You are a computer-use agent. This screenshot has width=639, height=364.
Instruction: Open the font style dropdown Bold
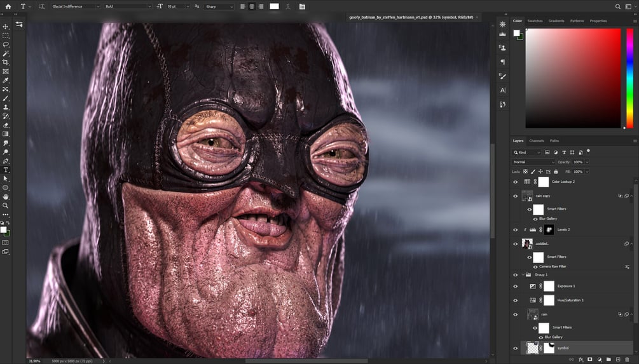tap(128, 6)
